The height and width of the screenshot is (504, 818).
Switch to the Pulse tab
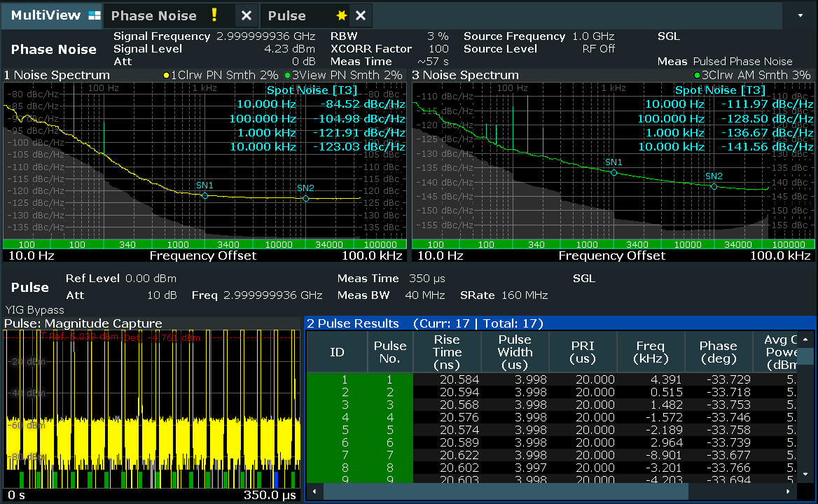(x=287, y=16)
